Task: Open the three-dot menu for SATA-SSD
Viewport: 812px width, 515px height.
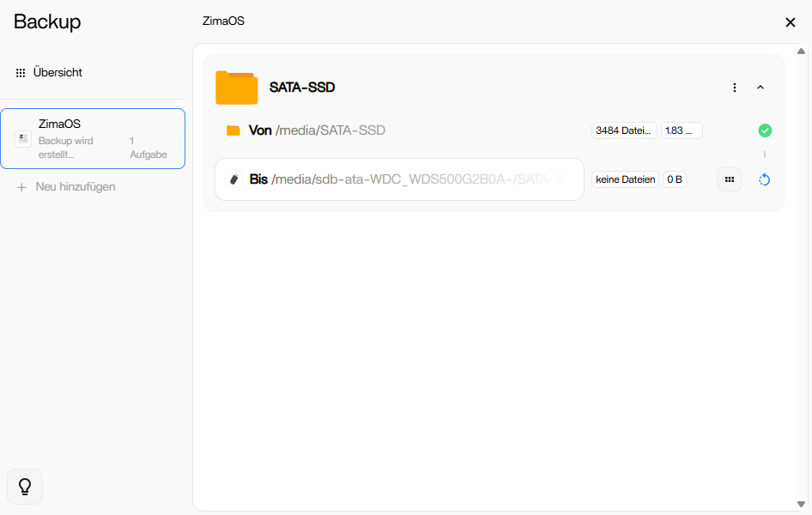Action: (x=735, y=88)
